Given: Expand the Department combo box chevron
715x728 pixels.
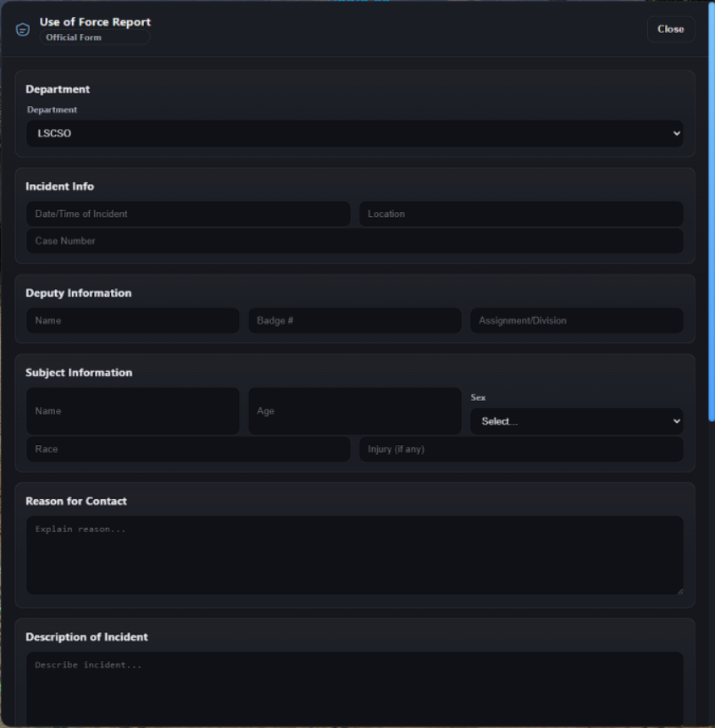Looking at the screenshot, I should tap(675, 133).
